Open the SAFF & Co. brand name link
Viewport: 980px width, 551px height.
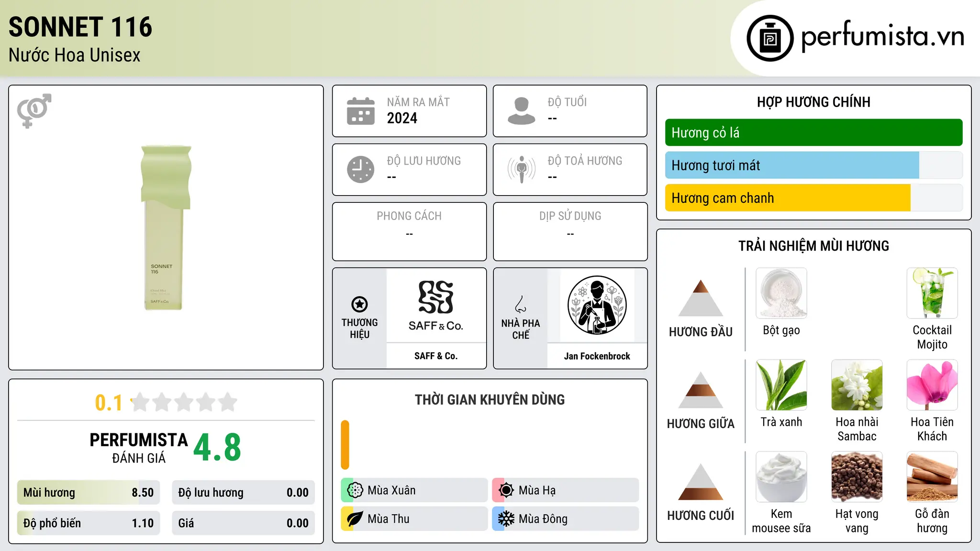(x=436, y=356)
